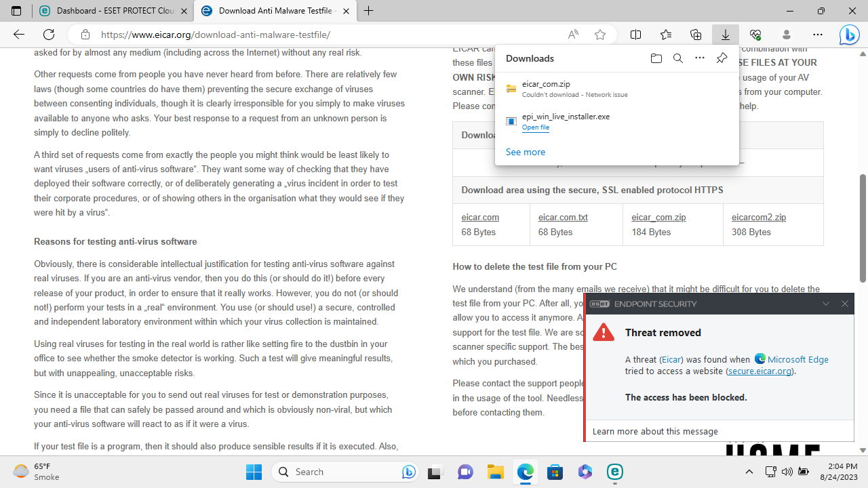Image resolution: width=868 pixels, height=488 pixels.
Task: Open Task View on taskbar
Action: pos(435,472)
